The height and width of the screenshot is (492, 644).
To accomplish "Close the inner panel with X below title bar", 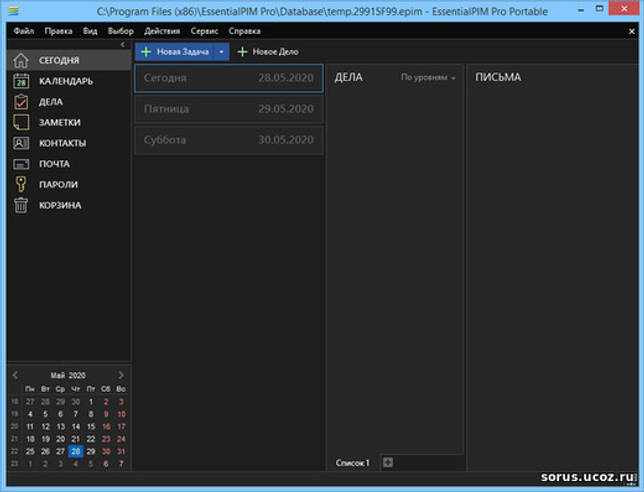I will 632,31.
